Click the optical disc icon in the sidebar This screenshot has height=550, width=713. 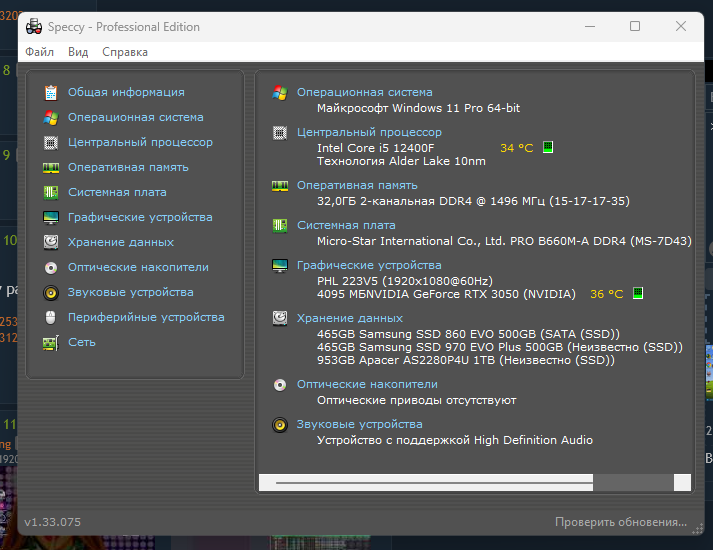[50, 268]
